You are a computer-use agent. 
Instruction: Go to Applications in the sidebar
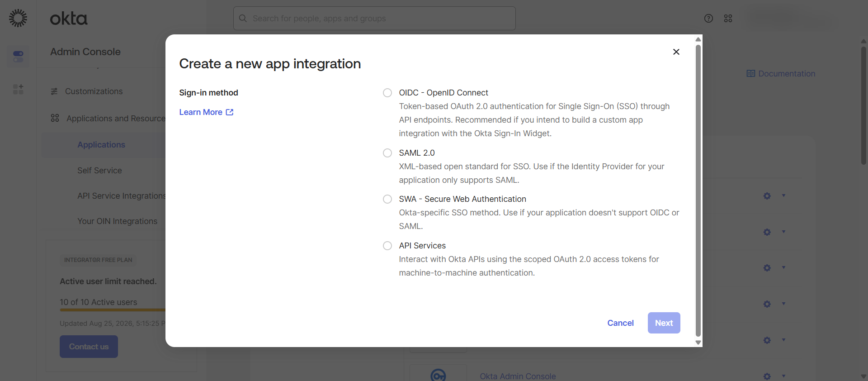pos(101,145)
